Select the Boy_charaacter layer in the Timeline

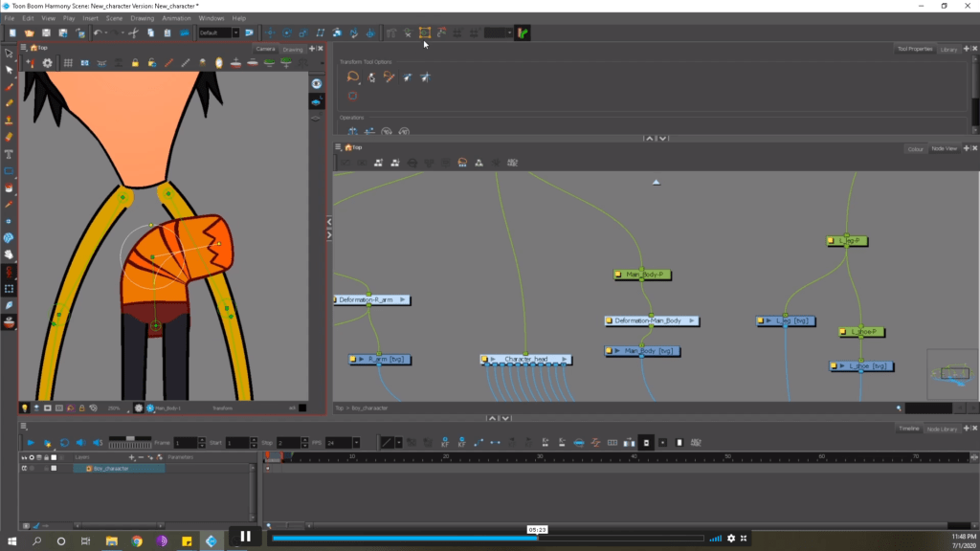coord(119,468)
